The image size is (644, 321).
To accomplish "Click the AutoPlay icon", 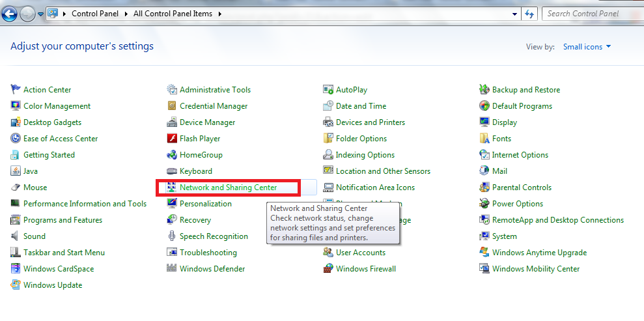I will (x=328, y=89).
